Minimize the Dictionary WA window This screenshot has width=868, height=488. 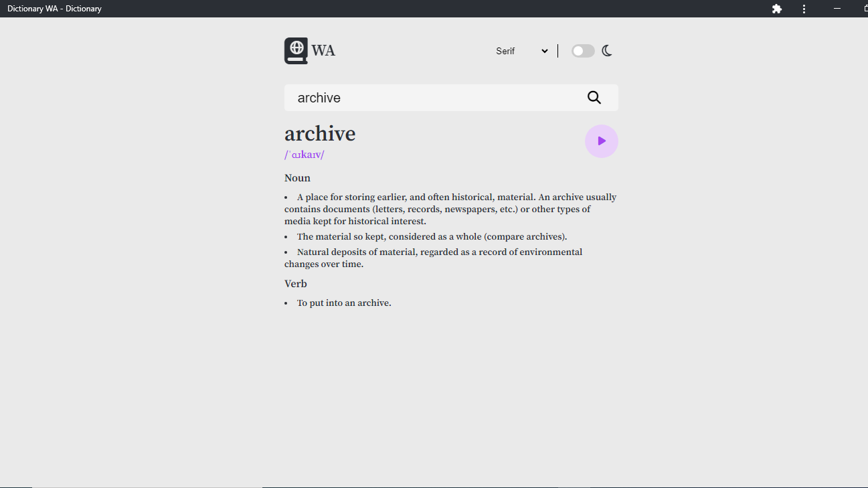click(837, 9)
